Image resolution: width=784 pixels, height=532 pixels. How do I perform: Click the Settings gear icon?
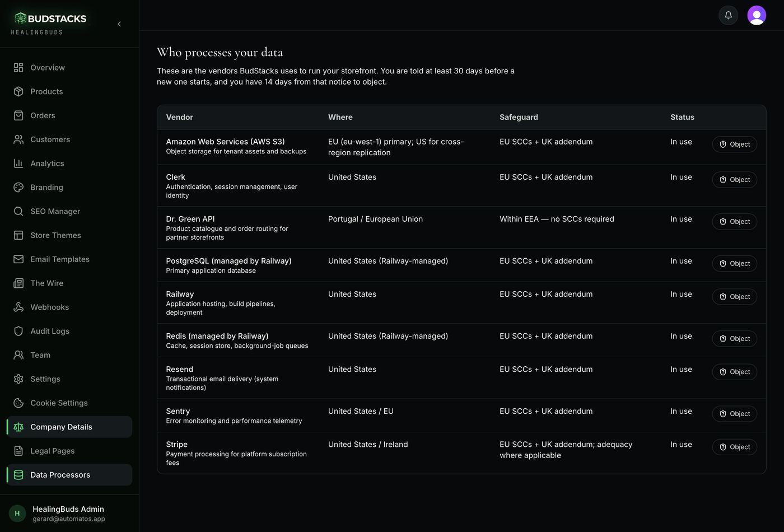[18, 379]
